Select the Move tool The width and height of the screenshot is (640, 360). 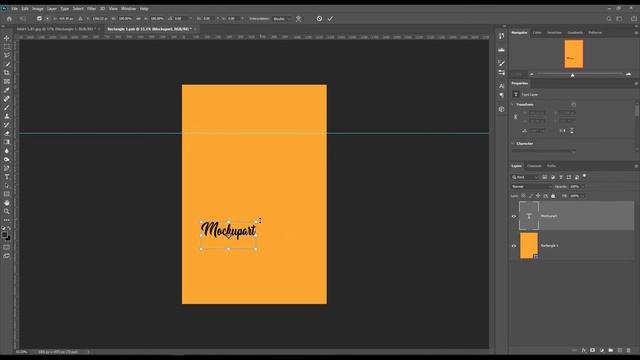point(7,38)
